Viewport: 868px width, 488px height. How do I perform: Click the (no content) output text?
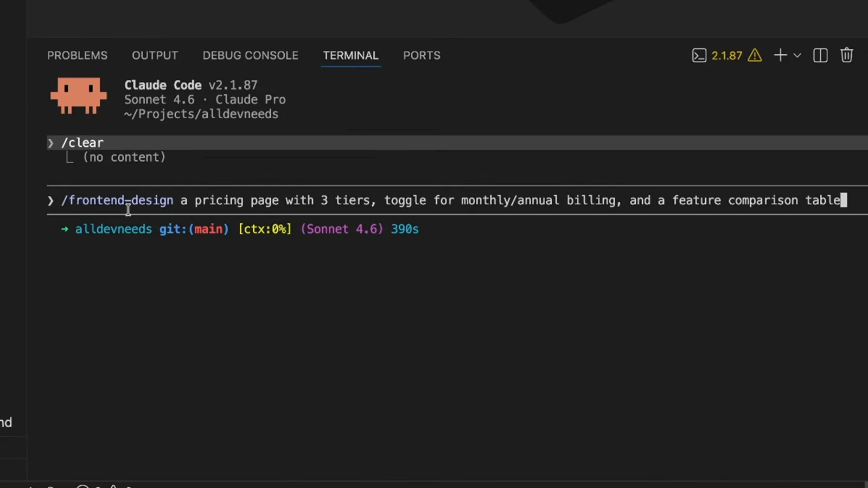[x=124, y=157]
